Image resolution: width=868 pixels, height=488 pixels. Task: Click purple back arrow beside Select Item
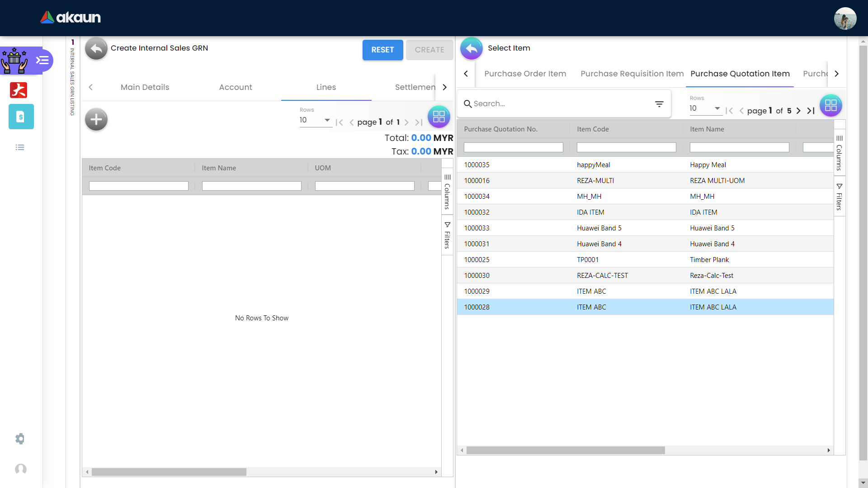(472, 48)
